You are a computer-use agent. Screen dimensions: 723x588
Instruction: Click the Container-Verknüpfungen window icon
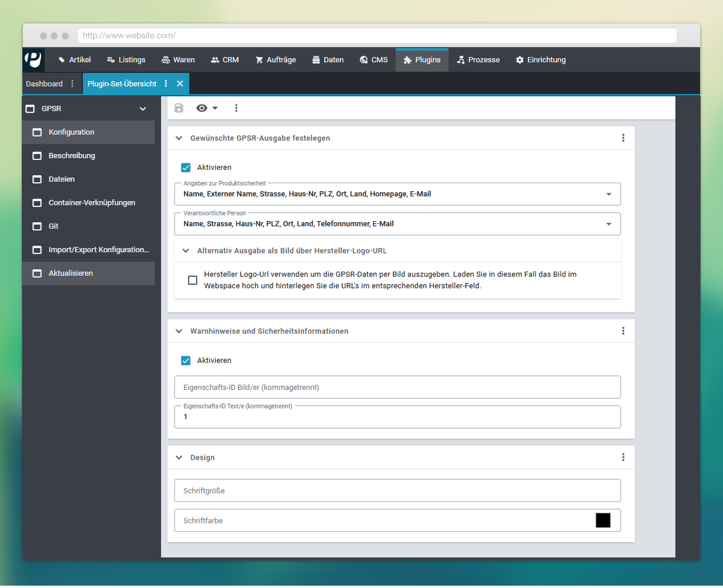(x=37, y=203)
